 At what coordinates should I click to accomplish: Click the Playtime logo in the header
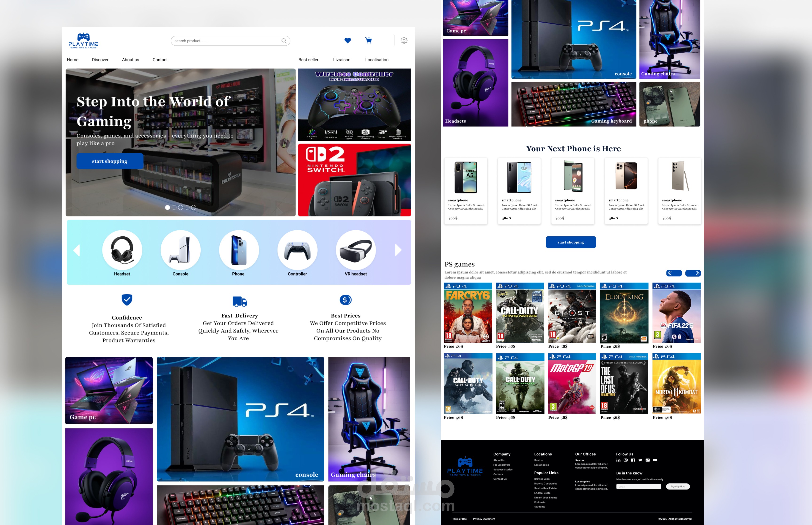tap(83, 40)
